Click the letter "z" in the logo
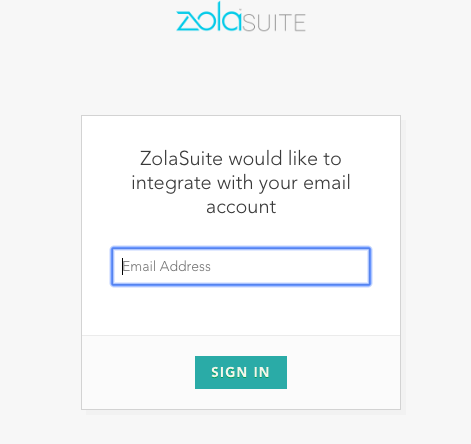Screen dimensions: 471x444 (x=185, y=22)
